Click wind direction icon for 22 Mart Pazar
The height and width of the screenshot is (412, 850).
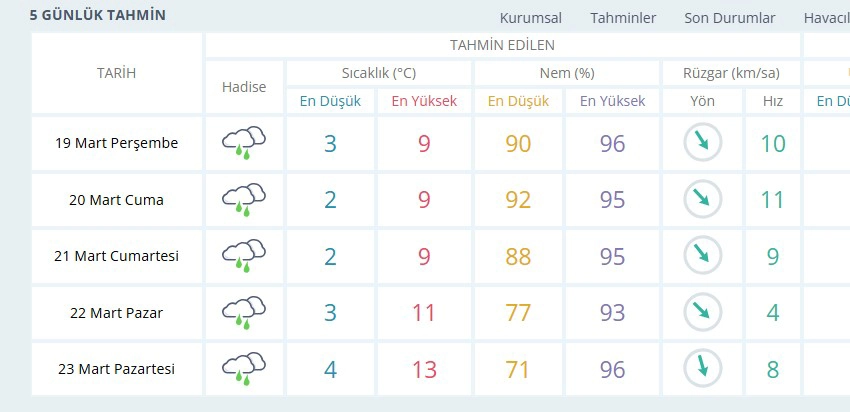[702, 313]
